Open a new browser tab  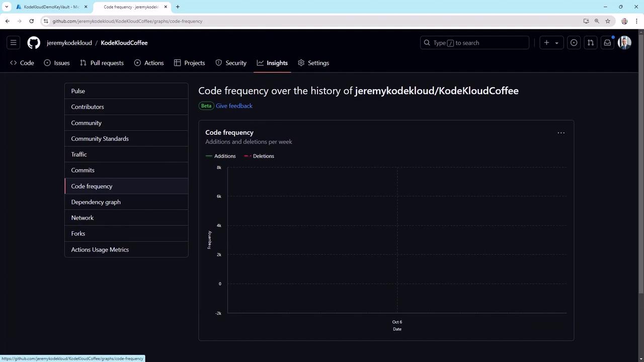click(x=178, y=7)
